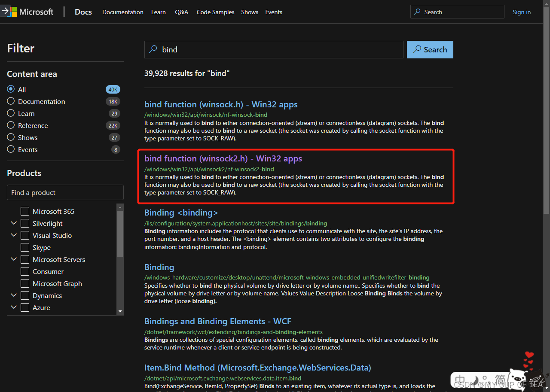Select the Events content area radio button
Image resolution: width=550 pixels, height=392 pixels.
pos(11,149)
